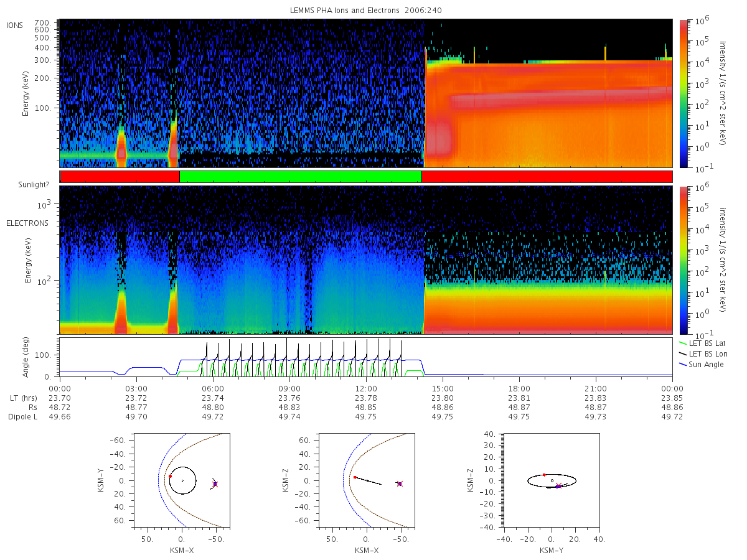Select the left red segment of the sunlight bar
The width and height of the screenshot is (747, 560).
point(120,177)
